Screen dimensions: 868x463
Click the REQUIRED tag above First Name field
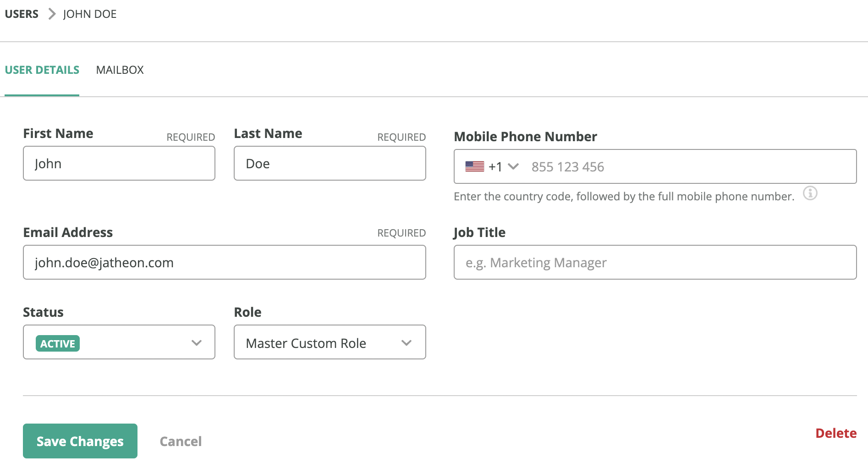tap(191, 137)
